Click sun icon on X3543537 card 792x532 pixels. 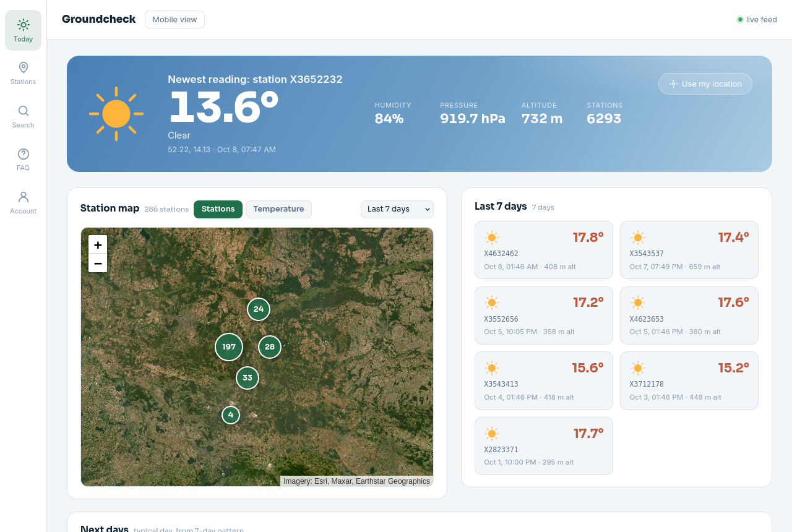(x=638, y=238)
